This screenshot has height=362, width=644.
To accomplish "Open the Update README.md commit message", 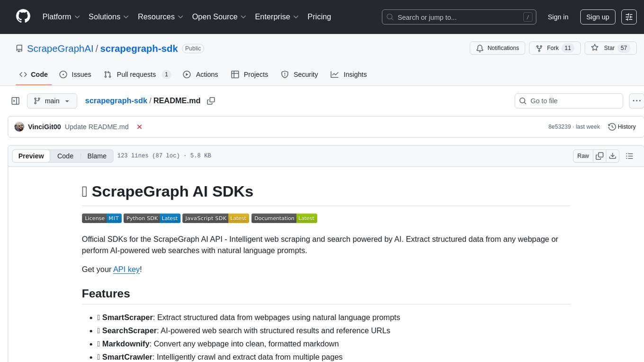I will pyautogui.click(x=97, y=127).
